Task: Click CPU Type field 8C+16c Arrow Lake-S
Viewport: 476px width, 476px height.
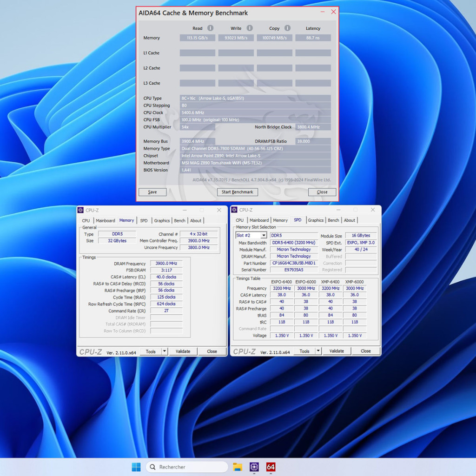Action: pos(255,99)
